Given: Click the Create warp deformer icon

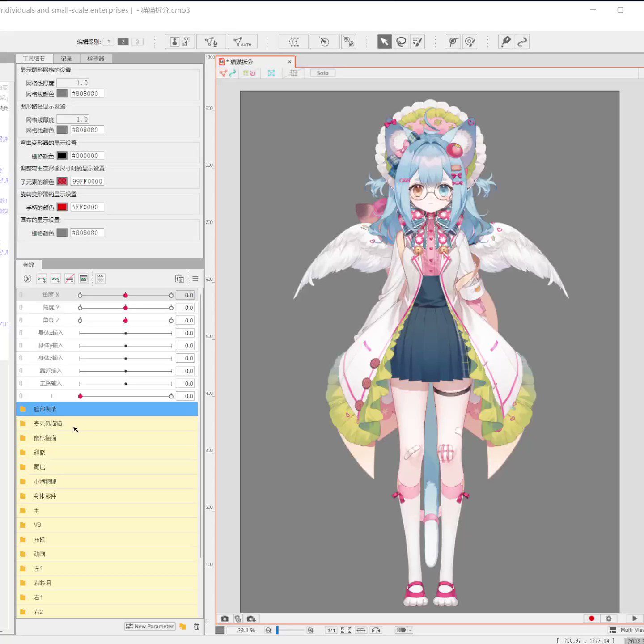Looking at the screenshot, I should point(293,42).
